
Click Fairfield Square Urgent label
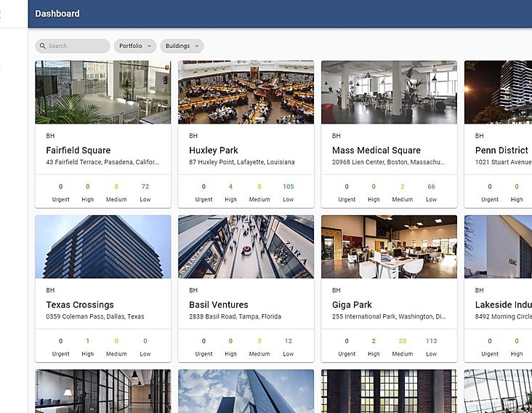[x=61, y=199]
